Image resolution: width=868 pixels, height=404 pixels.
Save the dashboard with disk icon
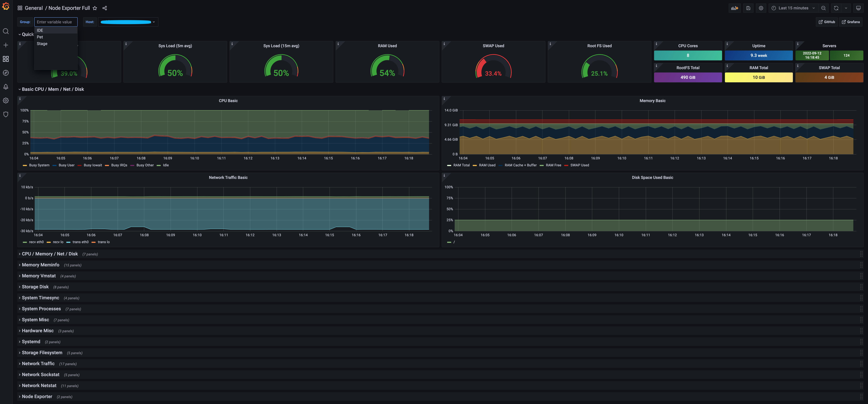point(748,8)
